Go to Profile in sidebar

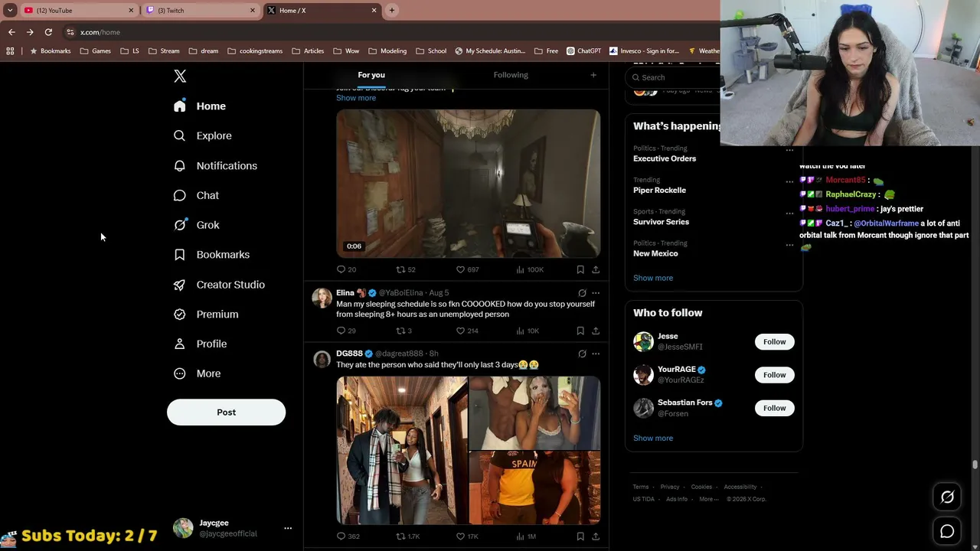(200, 344)
